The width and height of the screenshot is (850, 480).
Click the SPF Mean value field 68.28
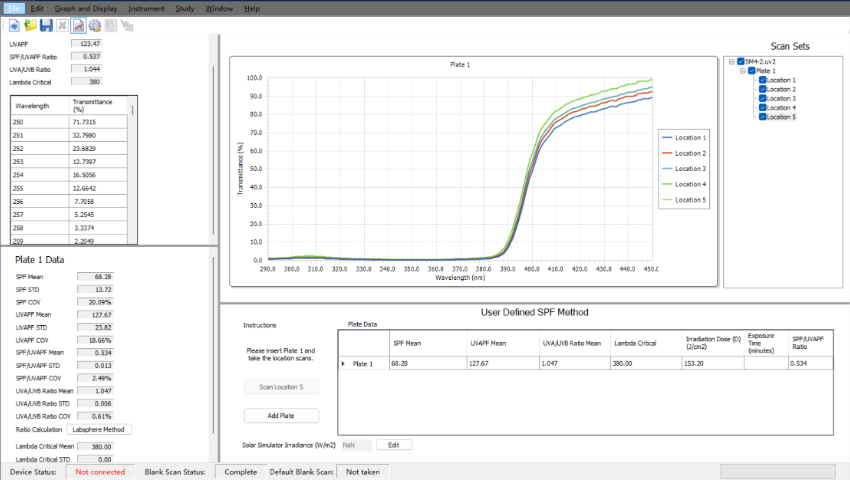[95, 277]
